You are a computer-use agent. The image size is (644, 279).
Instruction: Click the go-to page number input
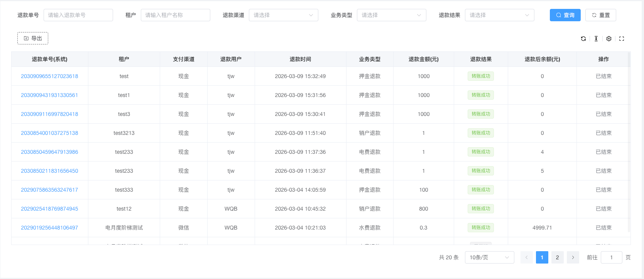tap(612, 257)
